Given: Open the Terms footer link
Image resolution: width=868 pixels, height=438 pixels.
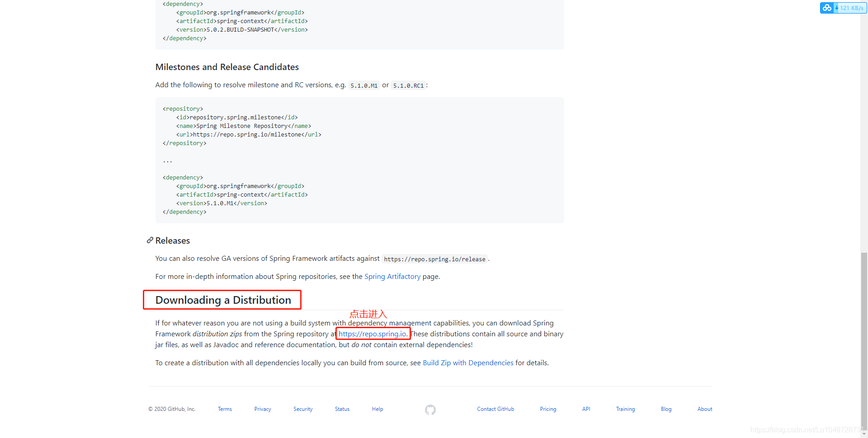Looking at the screenshot, I should [x=225, y=409].
